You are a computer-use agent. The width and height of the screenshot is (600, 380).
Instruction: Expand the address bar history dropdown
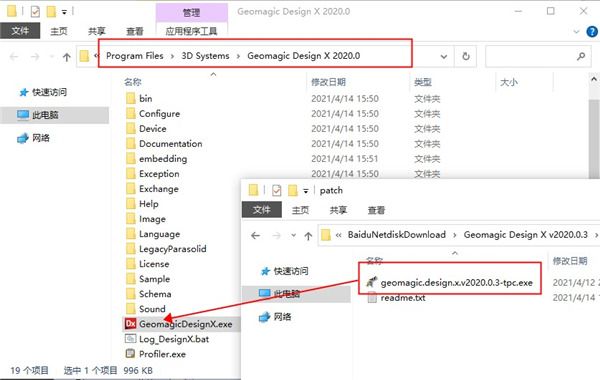tap(443, 57)
